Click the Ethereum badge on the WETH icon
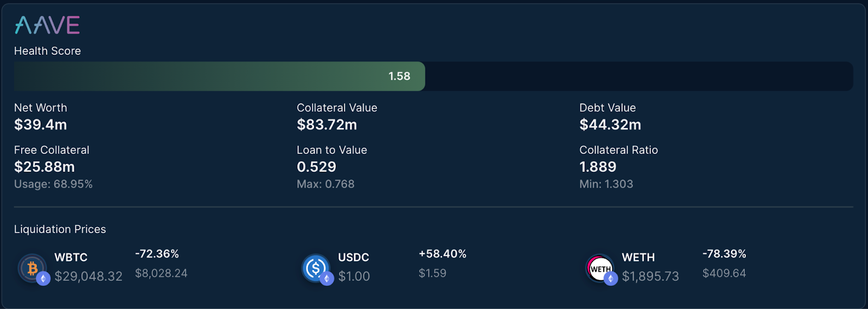This screenshot has width=868, height=309. point(611,279)
